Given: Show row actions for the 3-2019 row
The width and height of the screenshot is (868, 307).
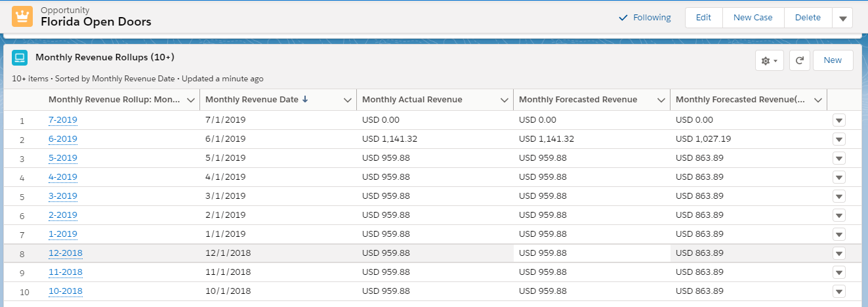Looking at the screenshot, I should [x=839, y=196].
